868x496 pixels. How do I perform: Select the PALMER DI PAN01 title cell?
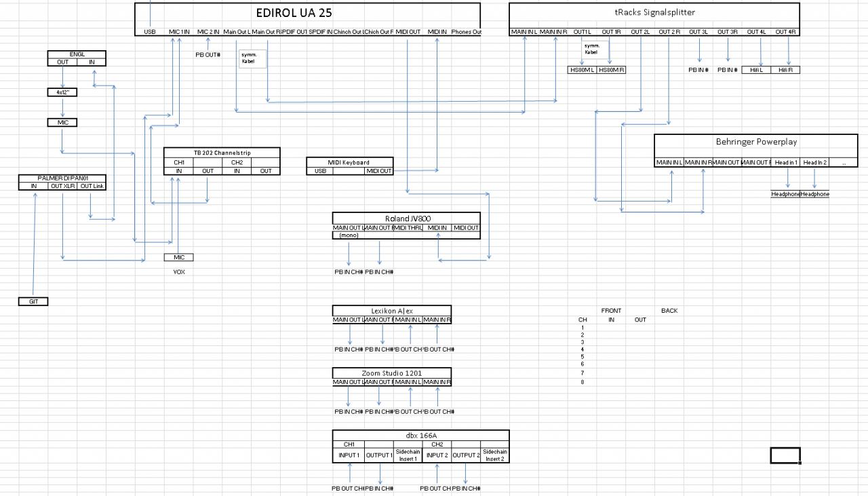(x=62, y=178)
